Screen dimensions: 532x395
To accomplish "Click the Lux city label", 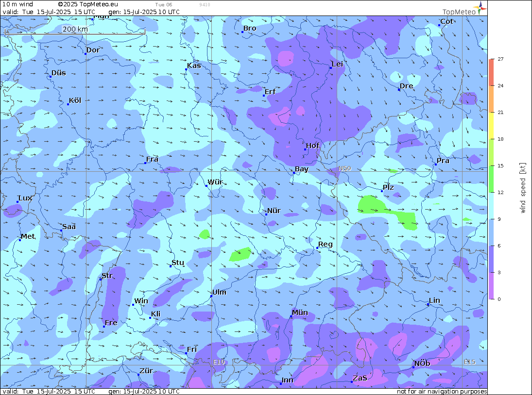I will point(25,198).
